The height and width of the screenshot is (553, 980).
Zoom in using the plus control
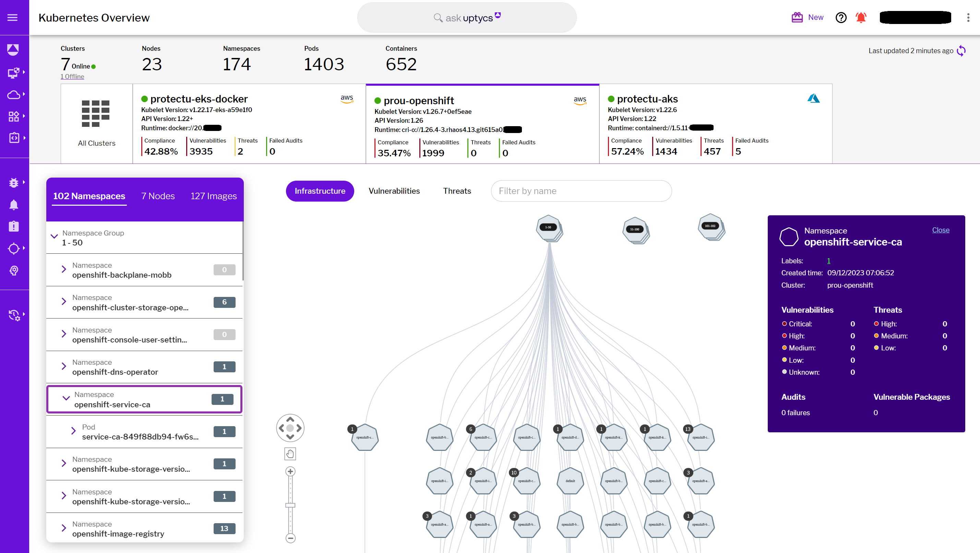click(x=290, y=471)
